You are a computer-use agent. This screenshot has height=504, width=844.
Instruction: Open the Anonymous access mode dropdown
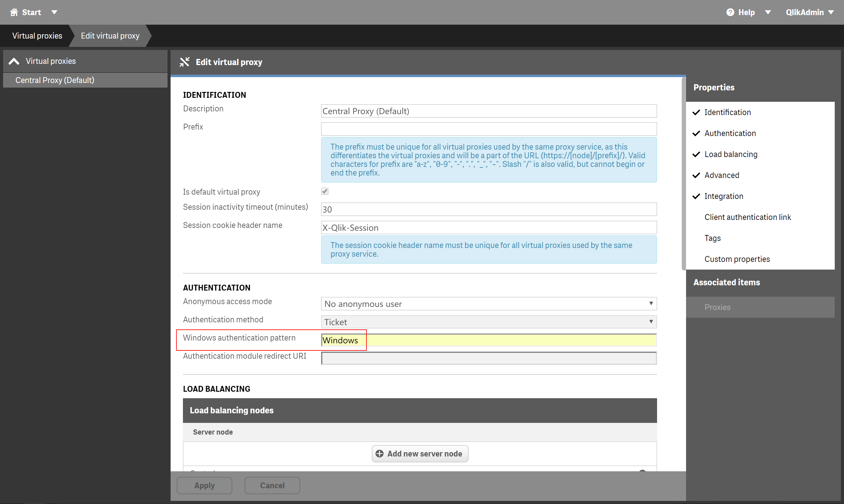point(488,304)
